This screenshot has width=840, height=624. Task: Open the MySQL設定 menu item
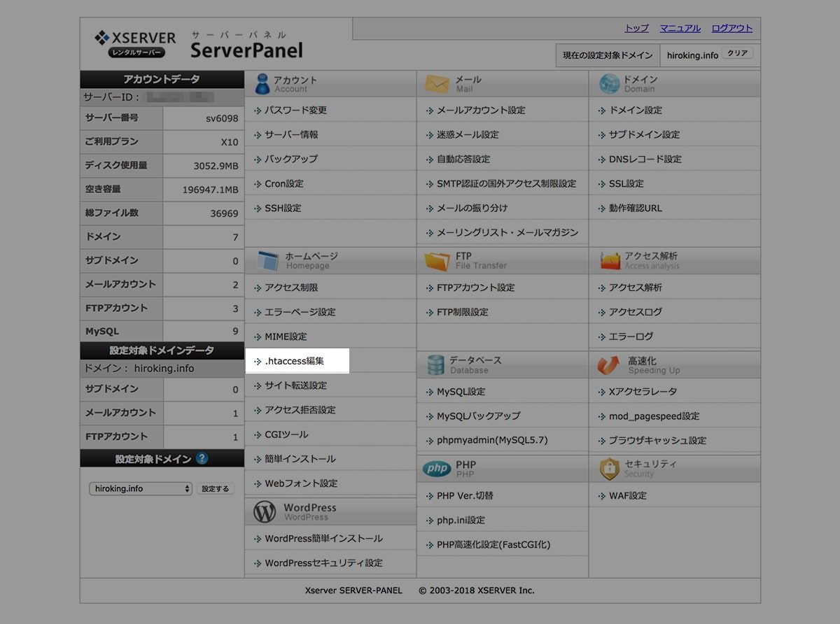tap(461, 392)
